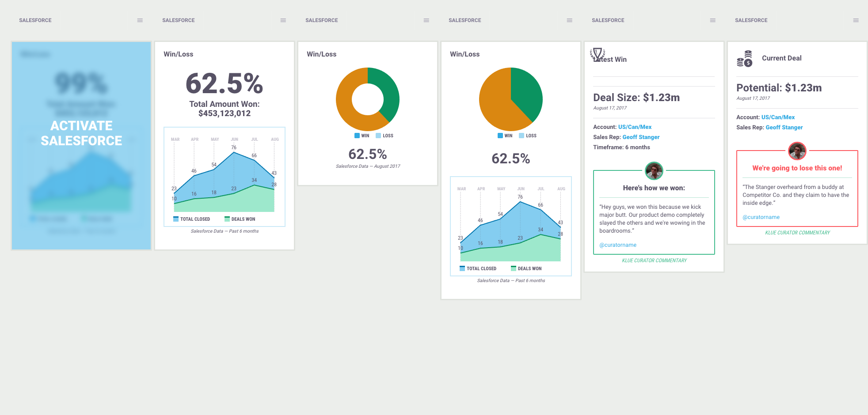Image resolution: width=868 pixels, height=415 pixels.
Task: Click TOTAL CLOSED legend in second card chart
Action: (192, 219)
